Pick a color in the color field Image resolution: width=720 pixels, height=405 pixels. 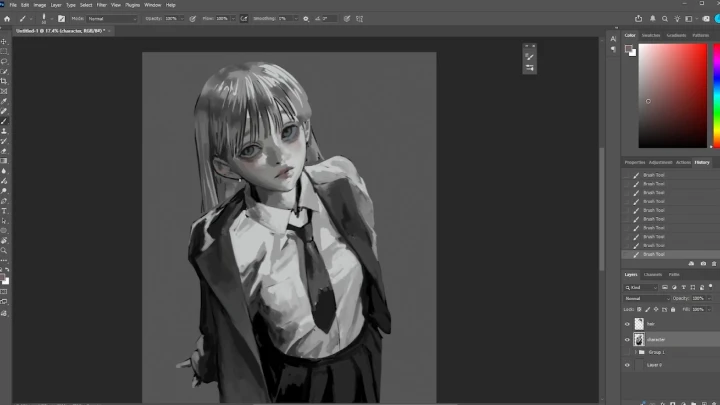click(673, 96)
